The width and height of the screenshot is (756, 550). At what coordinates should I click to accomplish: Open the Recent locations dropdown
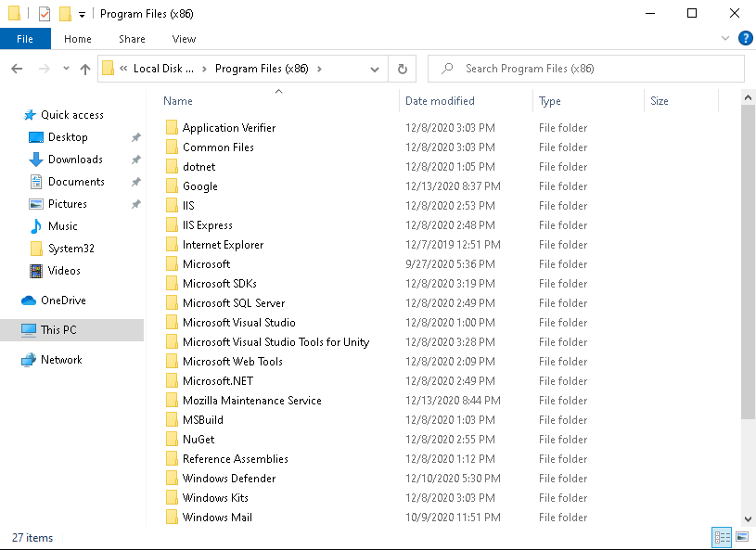[x=66, y=69]
